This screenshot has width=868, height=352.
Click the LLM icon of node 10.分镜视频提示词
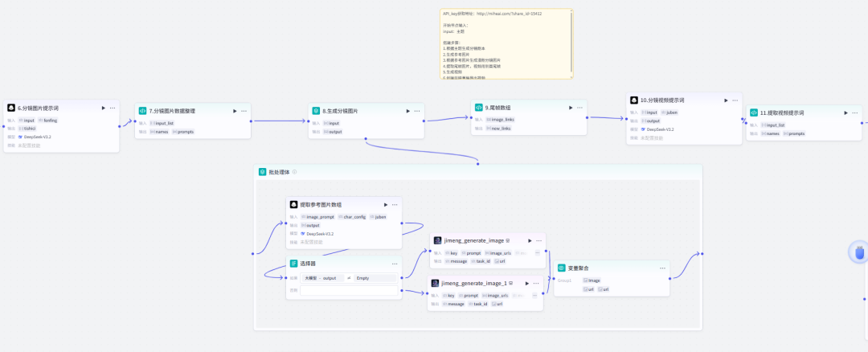coord(634,100)
